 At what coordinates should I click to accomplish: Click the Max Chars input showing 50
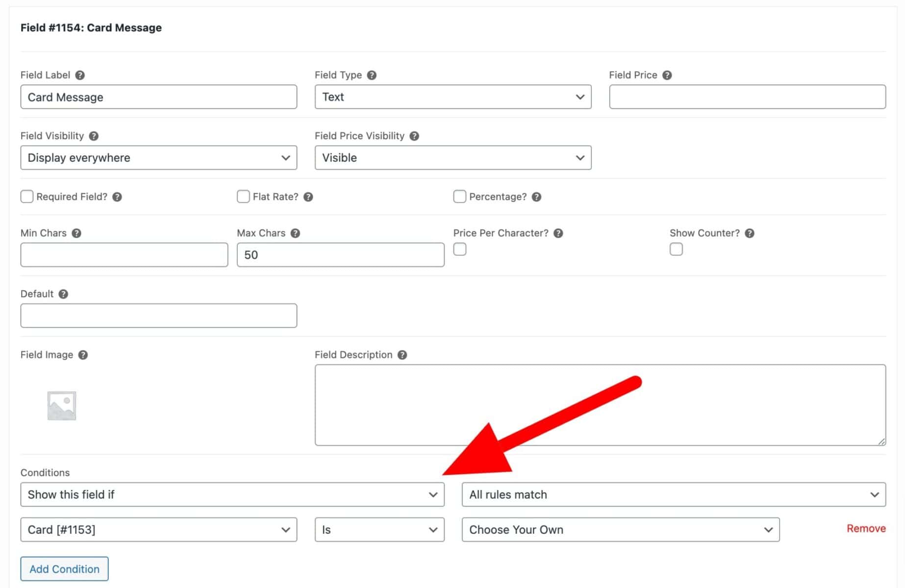(x=341, y=255)
